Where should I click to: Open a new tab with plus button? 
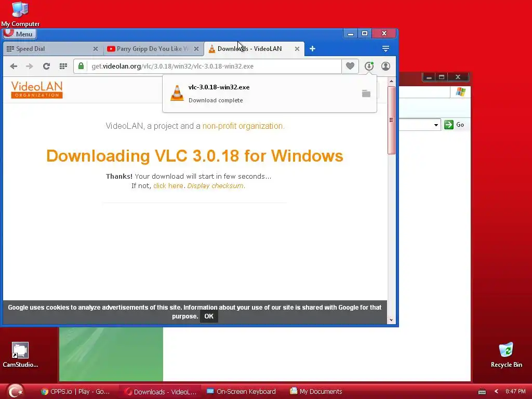pyautogui.click(x=312, y=49)
